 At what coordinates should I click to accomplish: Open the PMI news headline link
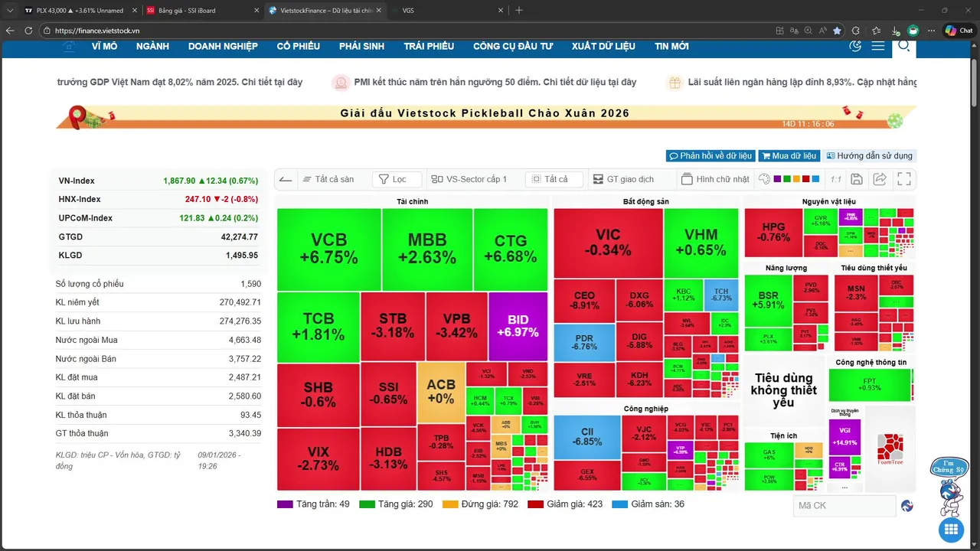(x=495, y=82)
